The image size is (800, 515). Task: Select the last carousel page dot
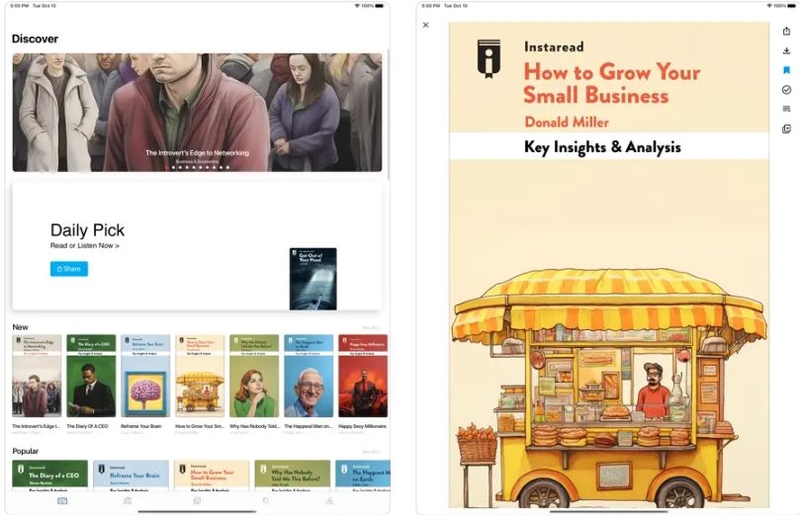click(x=228, y=167)
